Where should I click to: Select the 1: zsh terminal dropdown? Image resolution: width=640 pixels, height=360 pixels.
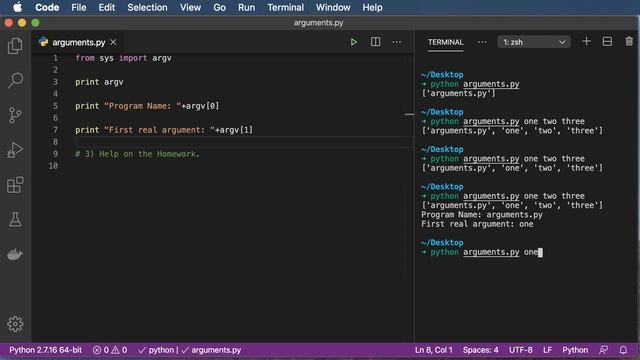point(534,42)
